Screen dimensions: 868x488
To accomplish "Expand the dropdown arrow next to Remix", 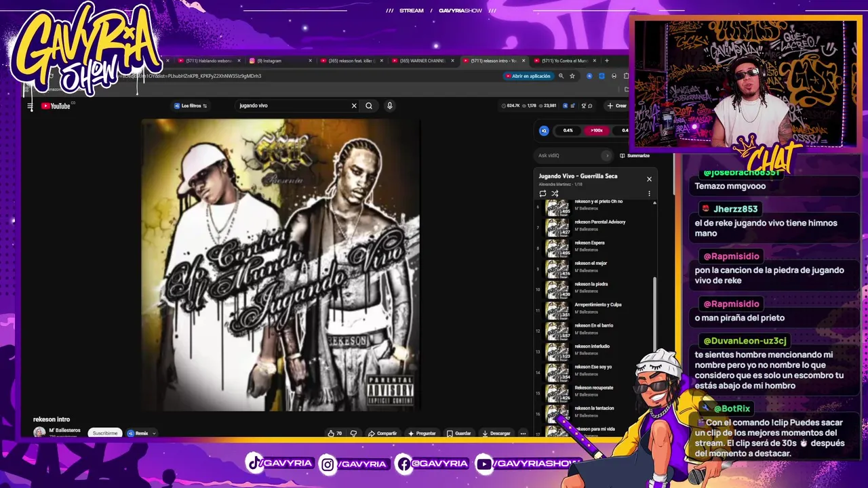I will (154, 433).
